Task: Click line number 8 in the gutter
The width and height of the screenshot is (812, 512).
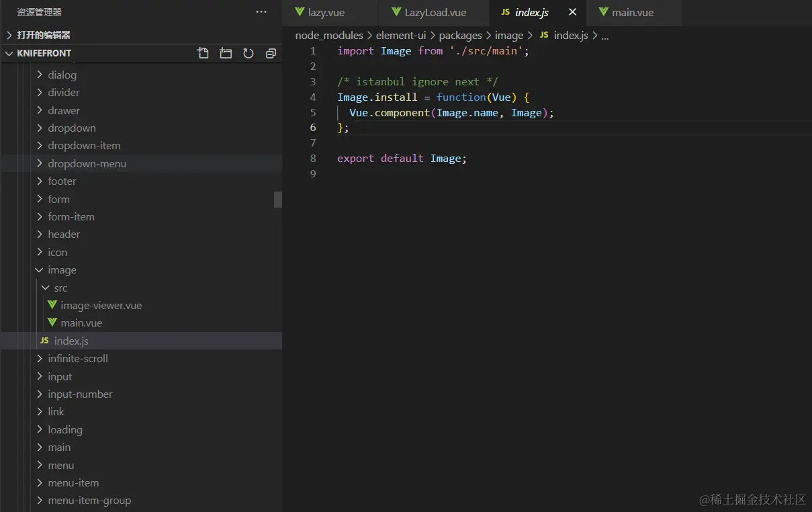Action: pyautogui.click(x=313, y=159)
